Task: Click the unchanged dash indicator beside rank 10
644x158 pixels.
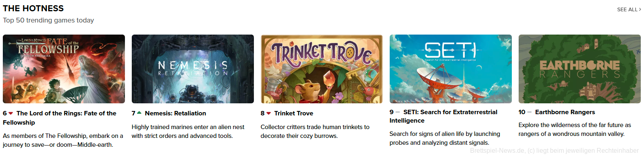Action: [530, 112]
